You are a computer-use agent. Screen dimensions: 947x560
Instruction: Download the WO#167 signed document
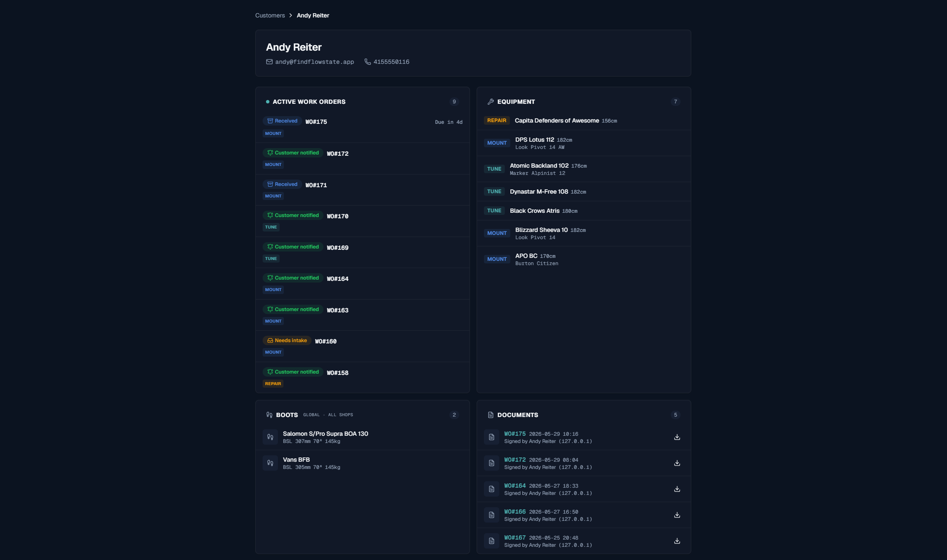677,541
